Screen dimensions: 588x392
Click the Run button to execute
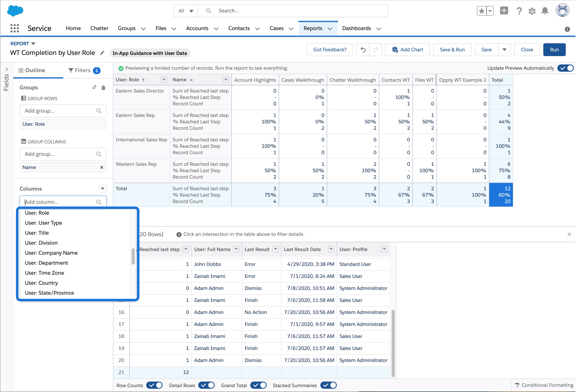554,49
